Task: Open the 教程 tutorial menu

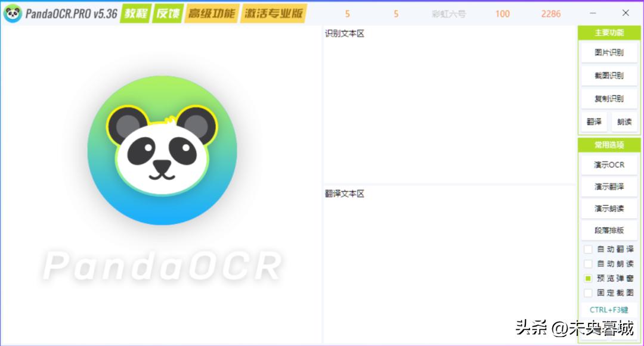Action: click(x=135, y=12)
